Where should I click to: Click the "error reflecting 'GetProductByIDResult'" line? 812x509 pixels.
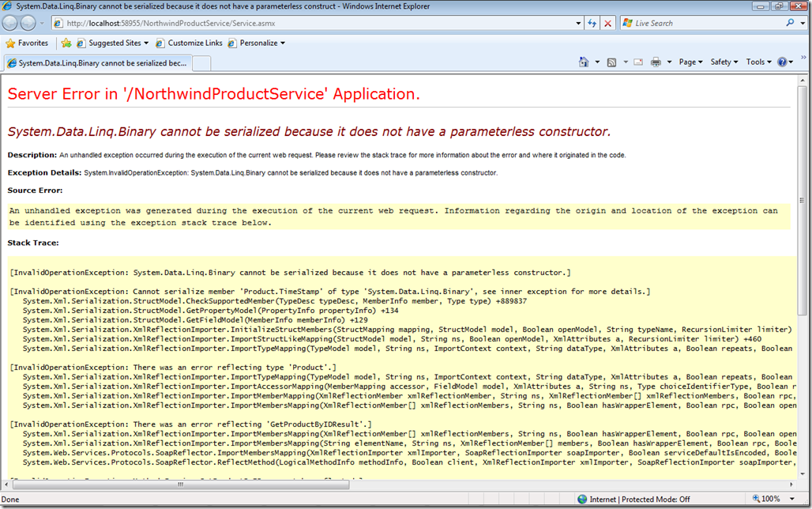pos(191,424)
